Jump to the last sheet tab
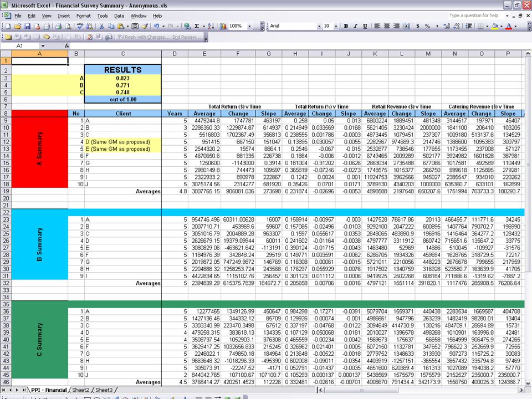Viewport: 532px width, 399px height. click(24, 390)
